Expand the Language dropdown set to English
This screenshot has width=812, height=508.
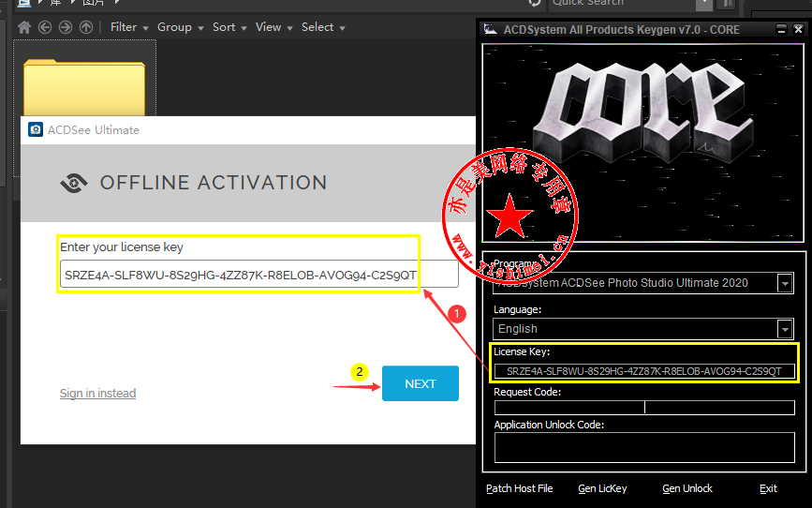pyautogui.click(x=785, y=329)
